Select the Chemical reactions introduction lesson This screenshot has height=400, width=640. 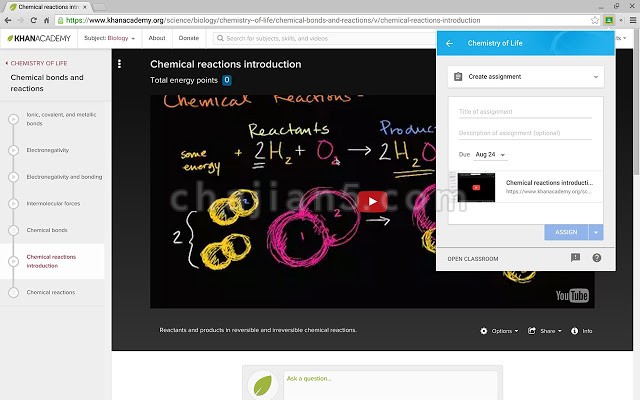coord(51,261)
